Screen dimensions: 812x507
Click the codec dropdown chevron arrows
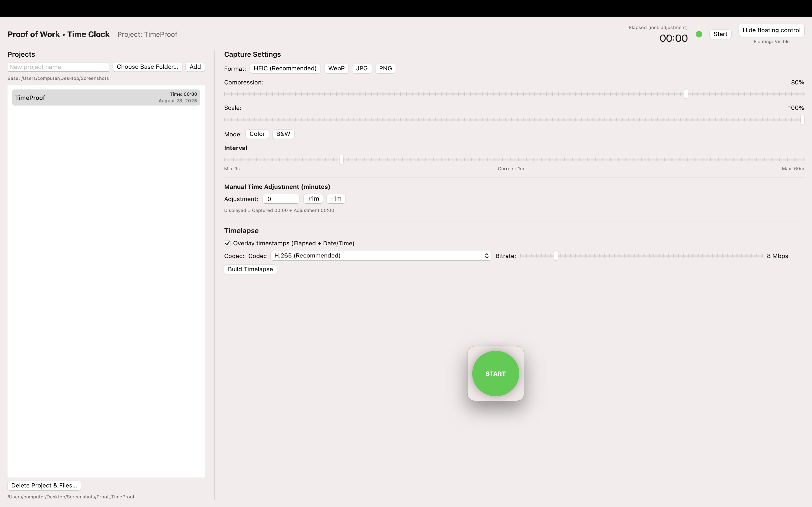tap(487, 256)
